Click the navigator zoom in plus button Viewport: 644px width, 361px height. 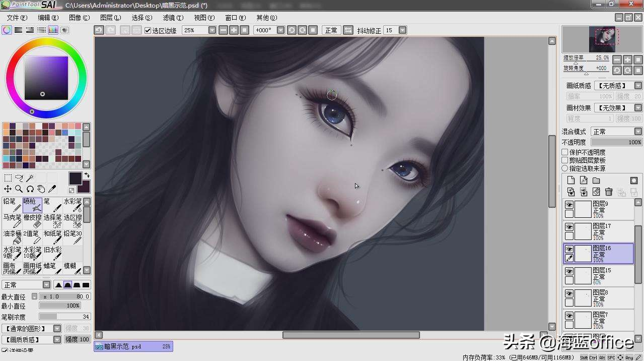(x=627, y=59)
